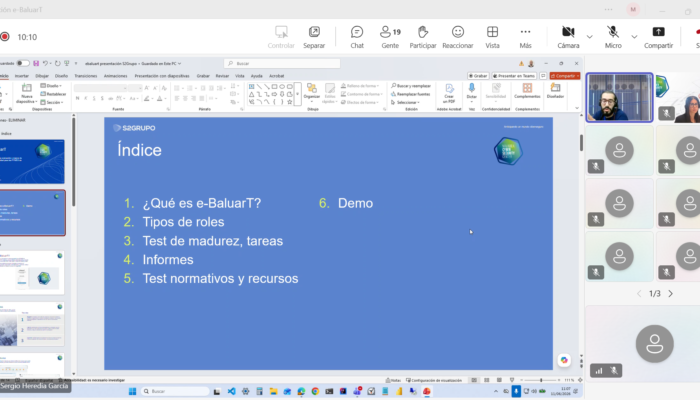Select the presenter's video tile with headphones
The height and width of the screenshot is (400, 700).
tap(619, 98)
